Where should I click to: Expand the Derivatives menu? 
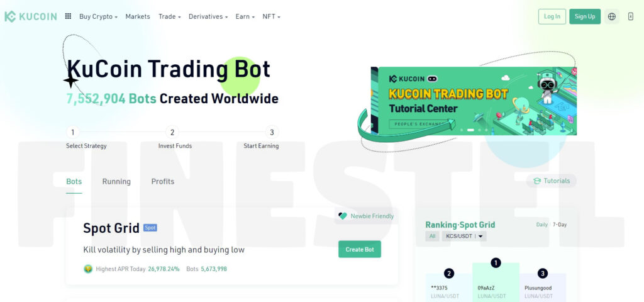(208, 16)
